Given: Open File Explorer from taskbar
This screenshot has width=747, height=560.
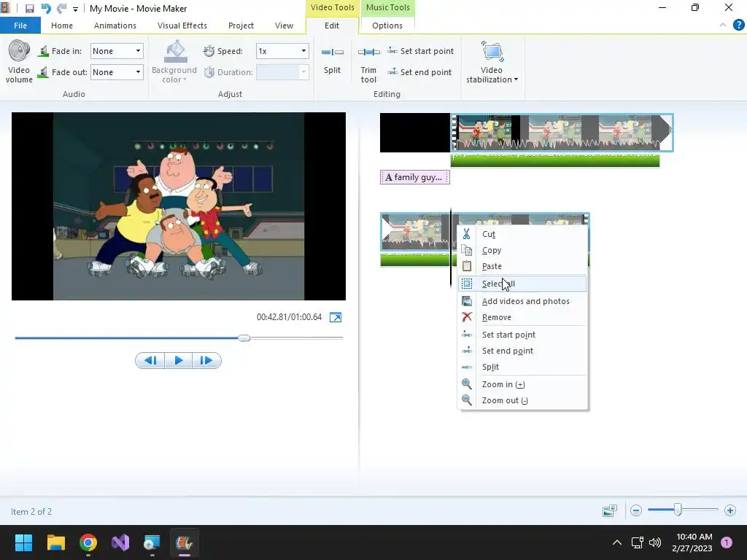Looking at the screenshot, I should (x=55, y=542).
